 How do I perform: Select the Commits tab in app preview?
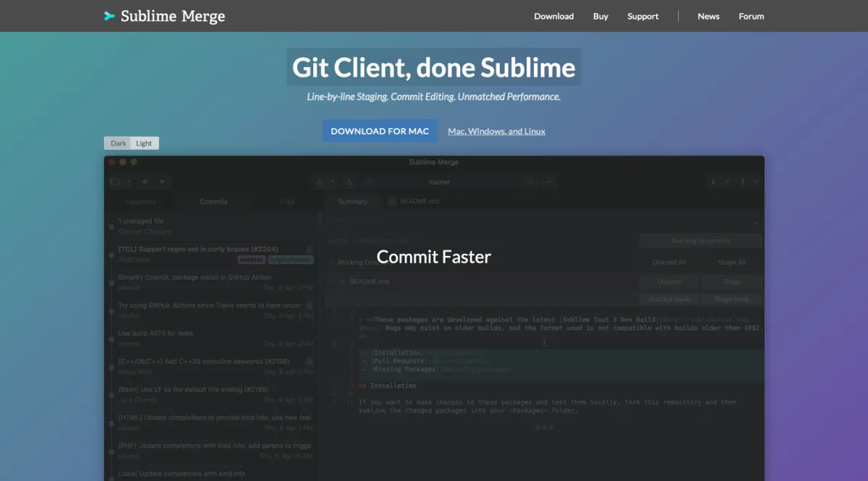(x=213, y=202)
